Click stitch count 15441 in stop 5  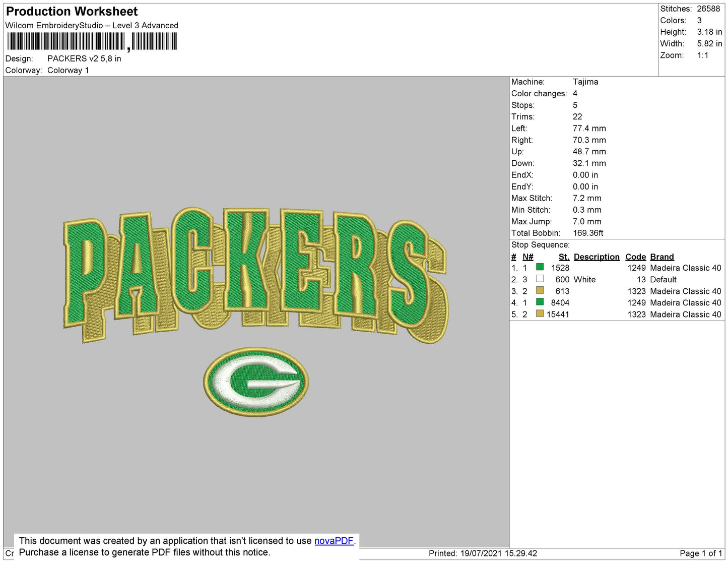tap(558, 314)
